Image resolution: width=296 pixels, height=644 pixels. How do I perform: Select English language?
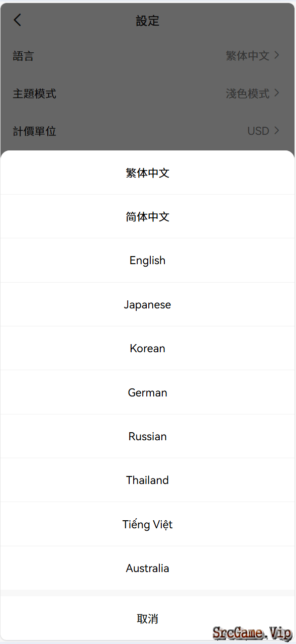[147, 260]
